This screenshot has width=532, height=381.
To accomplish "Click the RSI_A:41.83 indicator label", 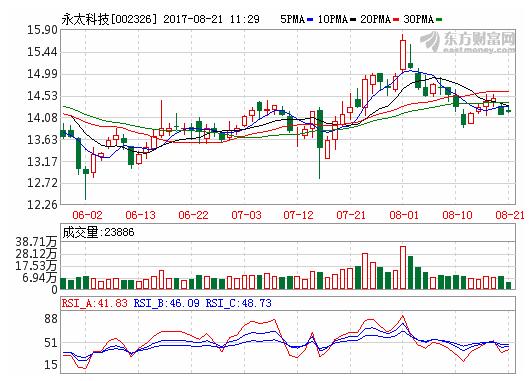I will coord(95,303).
